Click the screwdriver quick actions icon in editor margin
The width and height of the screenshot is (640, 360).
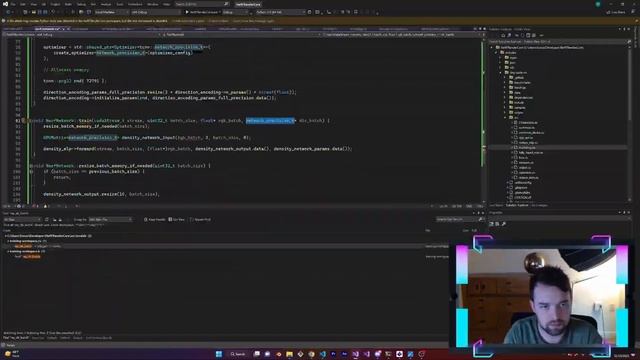pyautogui.click(x=23, y=120)
